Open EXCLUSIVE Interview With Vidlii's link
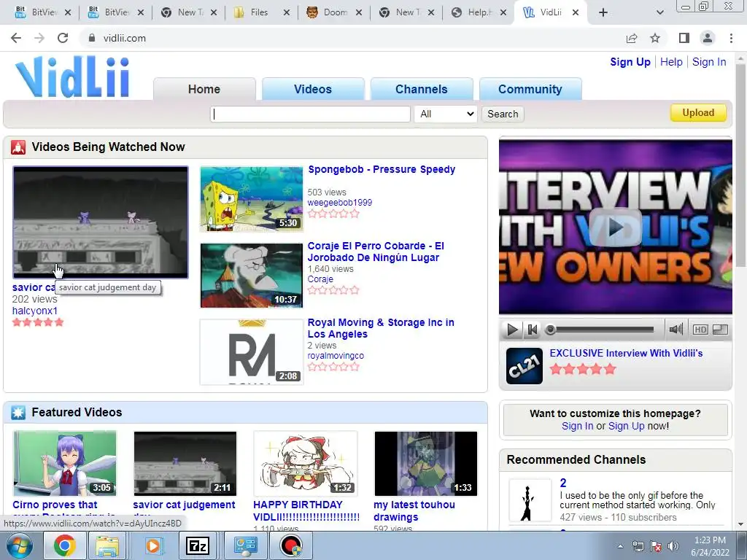 tap(626, 353)
